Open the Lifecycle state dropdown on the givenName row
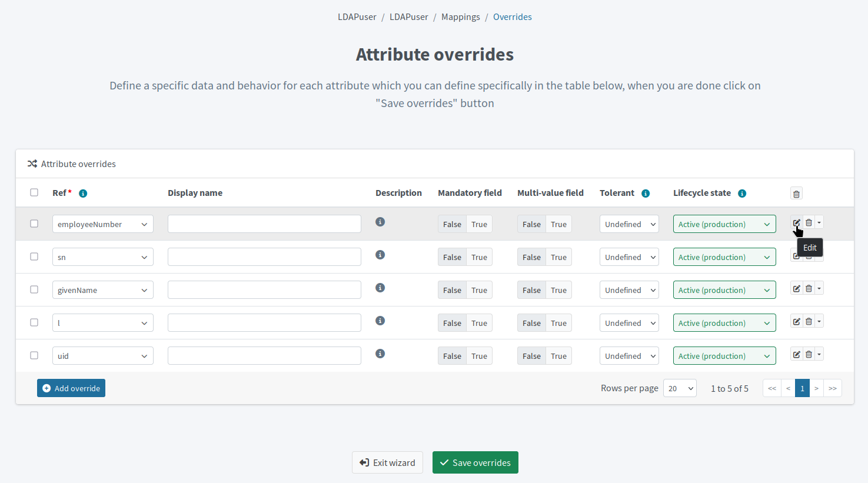The width and height of the screenshot is (868, 483). [x=724, y=289]
